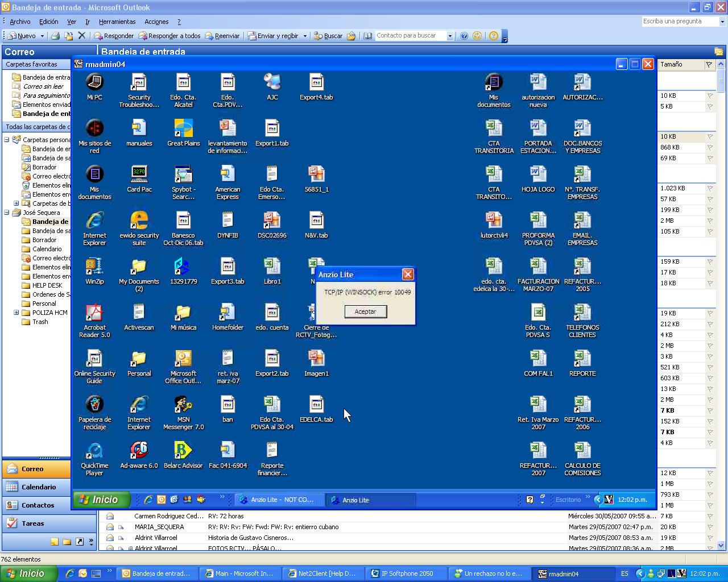The height and width of the screenshot is (582, 728).
Task: Open the Escriba una pregunta dropdown arrow
Action: [722, 22]
